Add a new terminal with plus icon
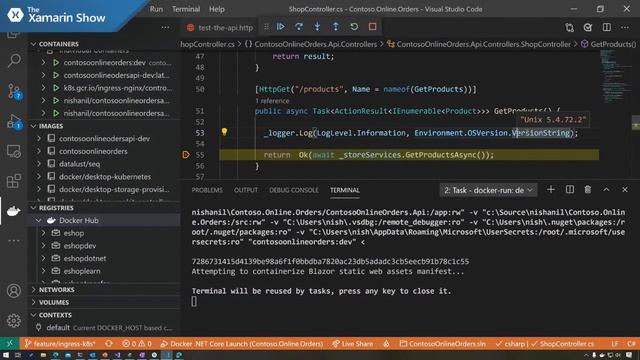The width and height of the screenshot is (640, 360). tap(551, 189)
